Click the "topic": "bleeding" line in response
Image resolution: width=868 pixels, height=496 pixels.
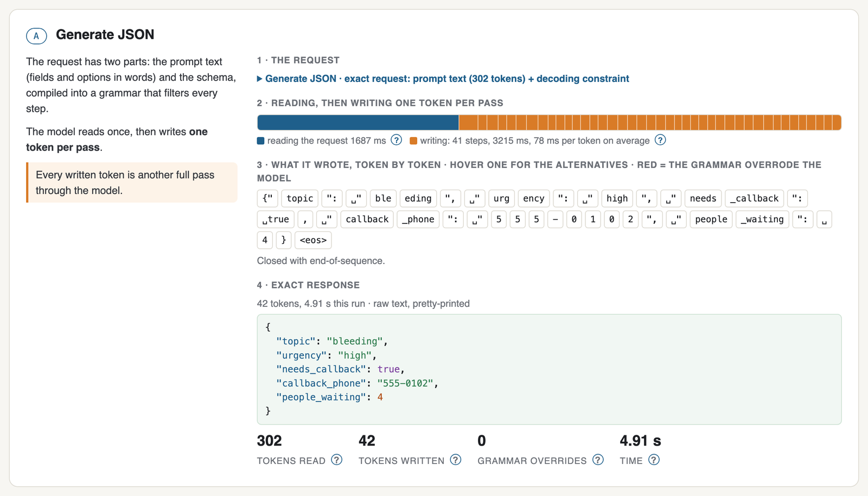pyautogui.click(x=332, y=341)
